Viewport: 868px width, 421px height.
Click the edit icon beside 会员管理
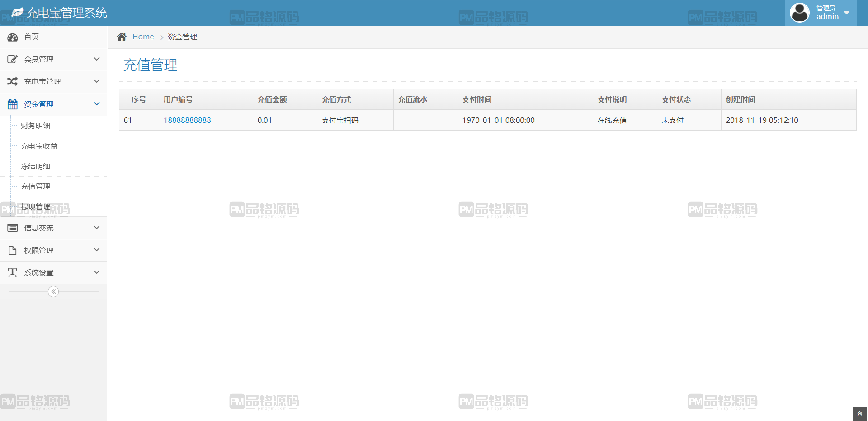13,59
